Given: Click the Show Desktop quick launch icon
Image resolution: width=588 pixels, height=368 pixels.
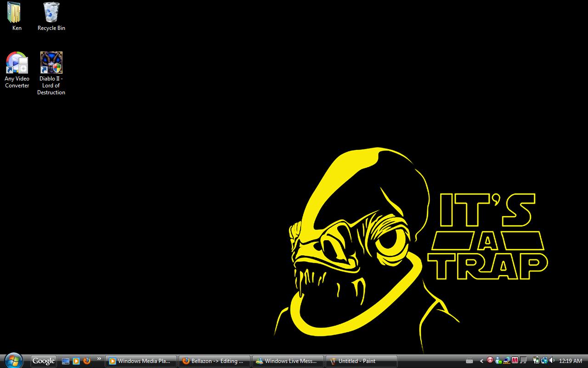Looking at the screenshot, I should pyautogui.click(x=66, y=361).
